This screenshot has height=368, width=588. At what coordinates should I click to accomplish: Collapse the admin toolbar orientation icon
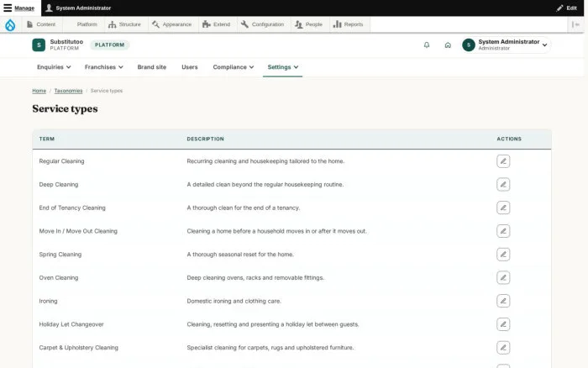click(575, 24)
